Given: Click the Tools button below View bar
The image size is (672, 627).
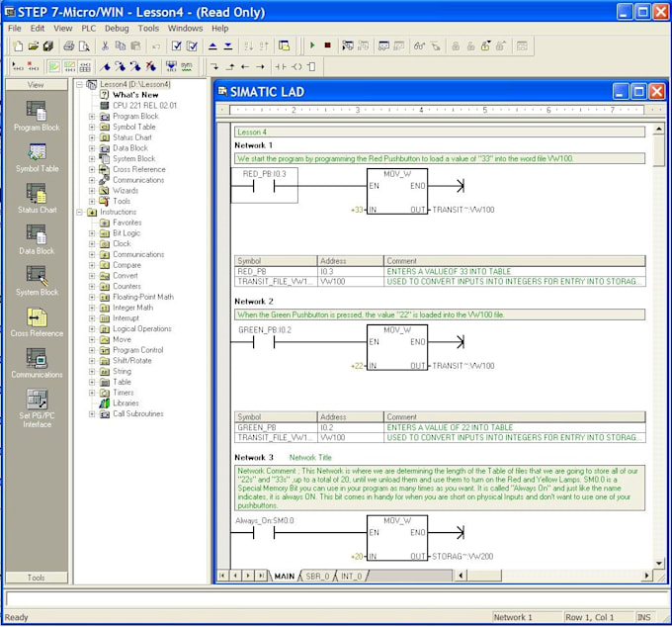Looking at the screenshot, I should [36, 578].
